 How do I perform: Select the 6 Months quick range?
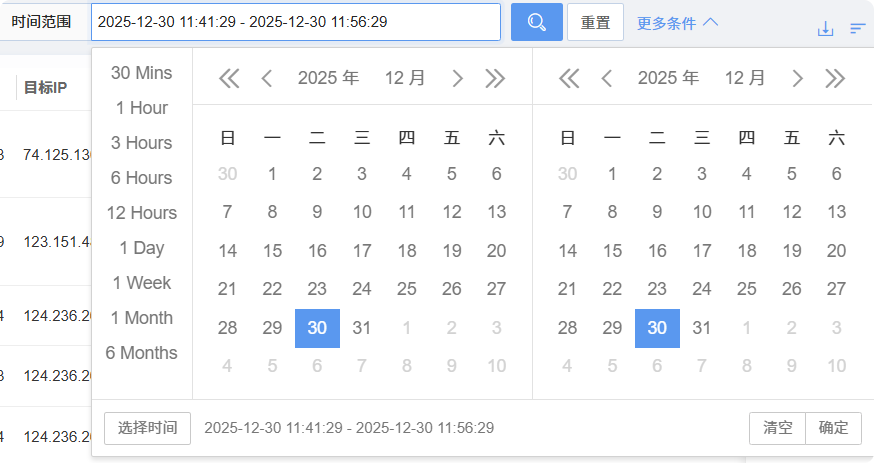pyautogui.click(x=142, y=353)
